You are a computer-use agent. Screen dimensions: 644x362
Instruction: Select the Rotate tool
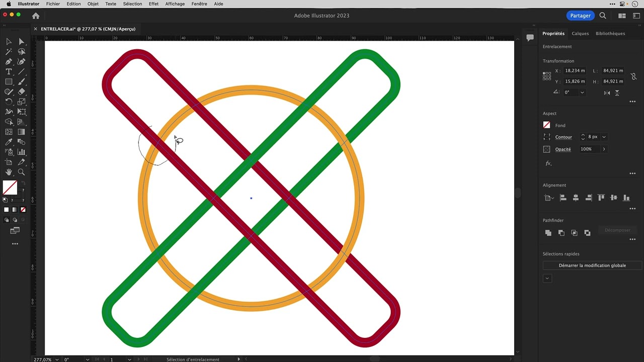click(9, 102)
